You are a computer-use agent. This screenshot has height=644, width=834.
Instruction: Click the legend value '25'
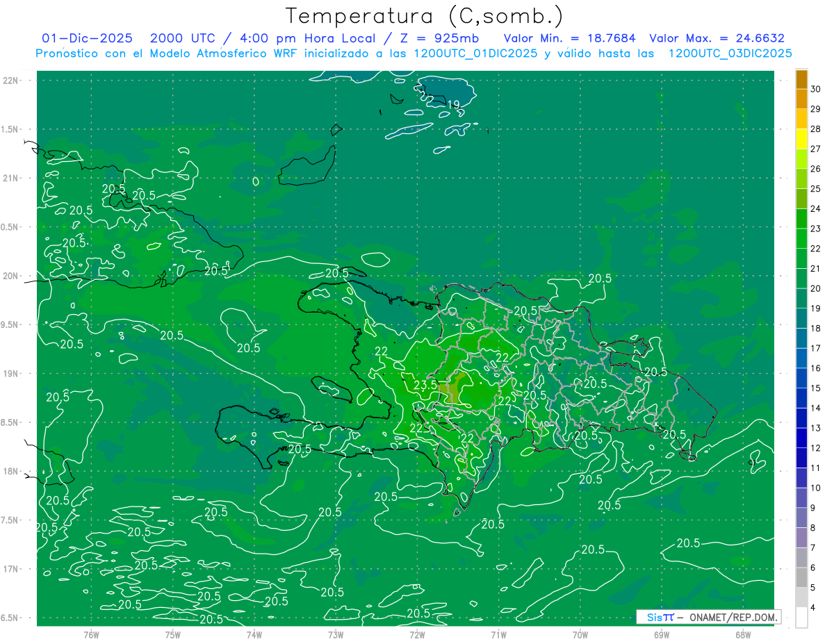click(x=816, y=189)
